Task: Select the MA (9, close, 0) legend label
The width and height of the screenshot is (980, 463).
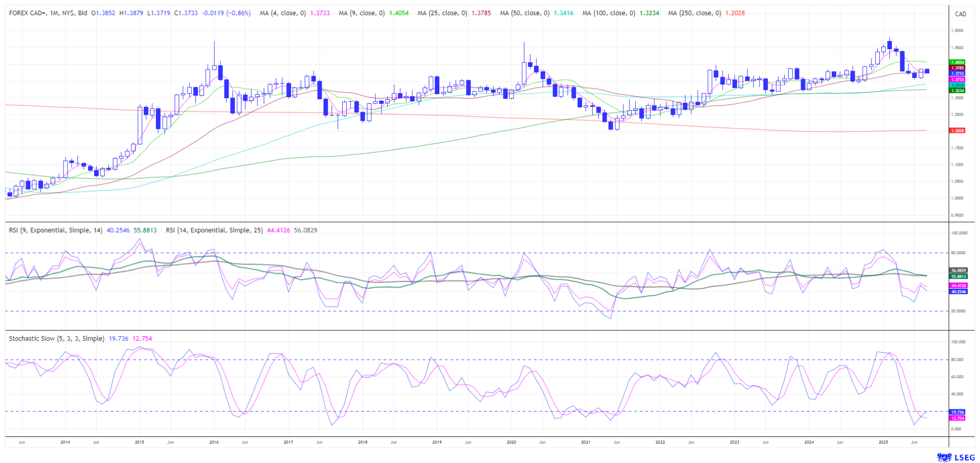Action: point(361,13)
